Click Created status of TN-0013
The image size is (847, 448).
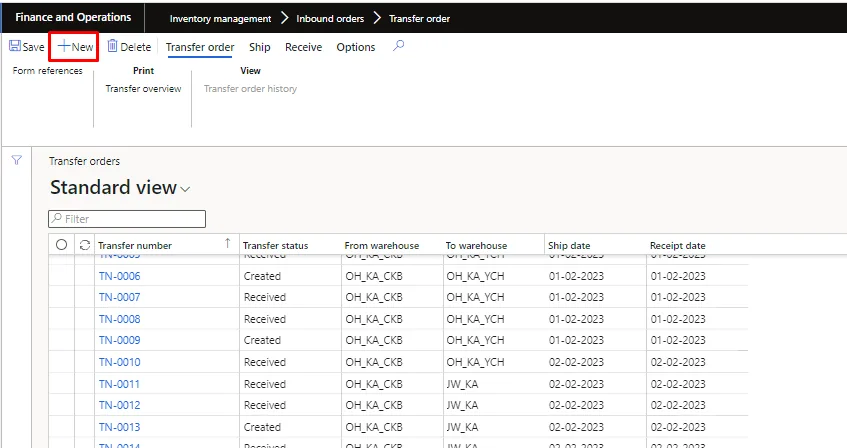pyautogui.click(x=262, y=427)
